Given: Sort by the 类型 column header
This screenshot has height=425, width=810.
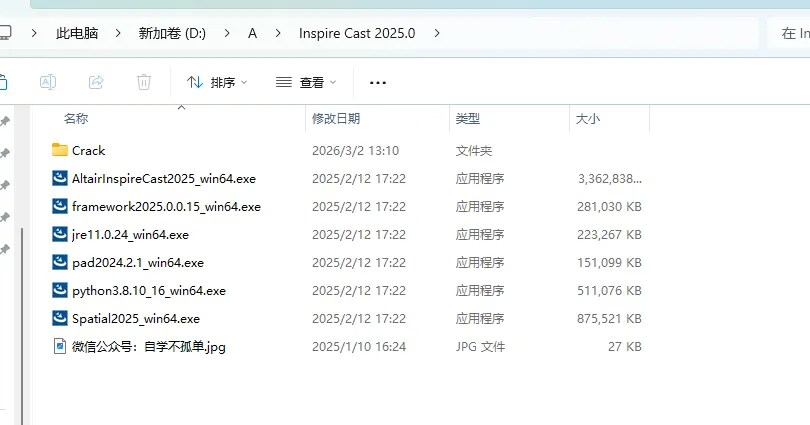Looking at the screenshot, I should click(468, 119).
